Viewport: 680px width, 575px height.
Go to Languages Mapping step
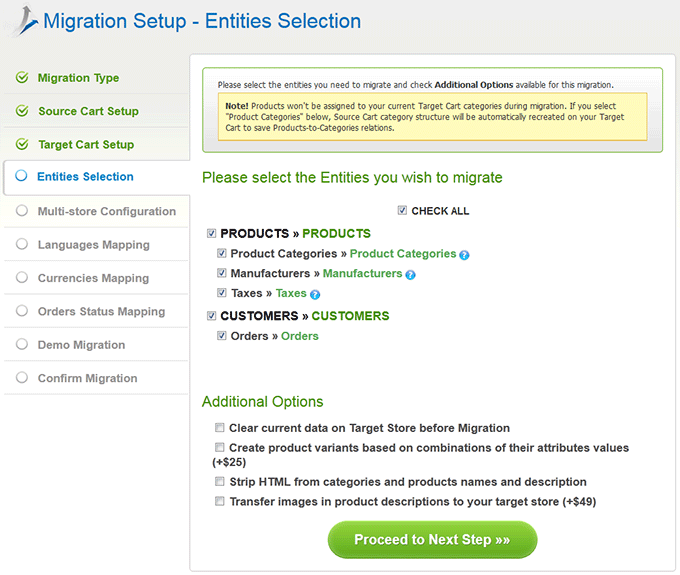[96, 245]
